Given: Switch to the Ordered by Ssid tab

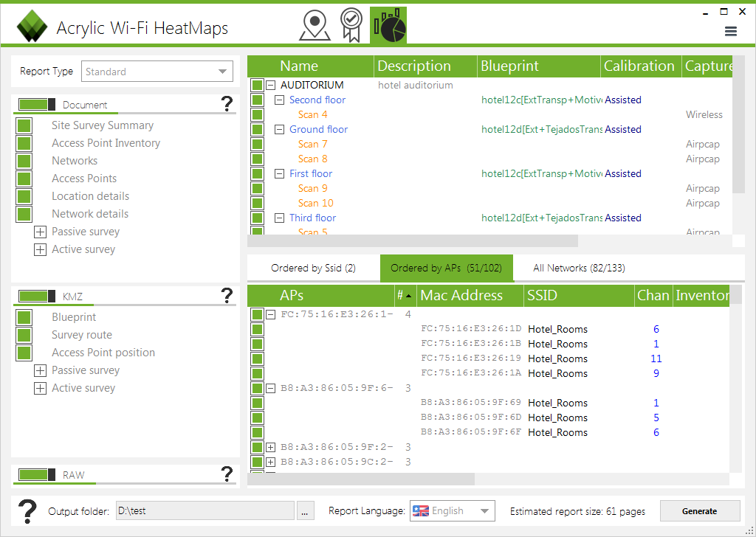Looking at the screenshot, I should (313, 268).
